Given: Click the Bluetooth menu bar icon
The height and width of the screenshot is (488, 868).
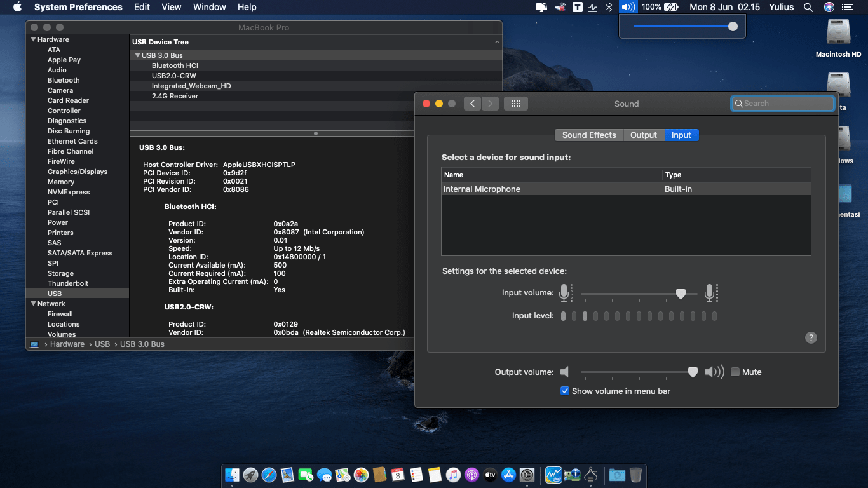Looking at the screenshot, I should (x=609, y=7).
